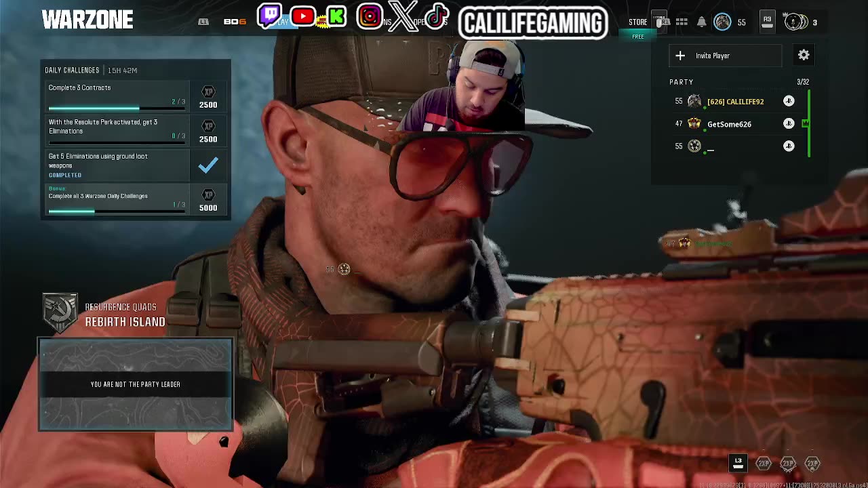Click the Instagram logo in the overlay
This screenshot has height=488, width=868.
370,16
